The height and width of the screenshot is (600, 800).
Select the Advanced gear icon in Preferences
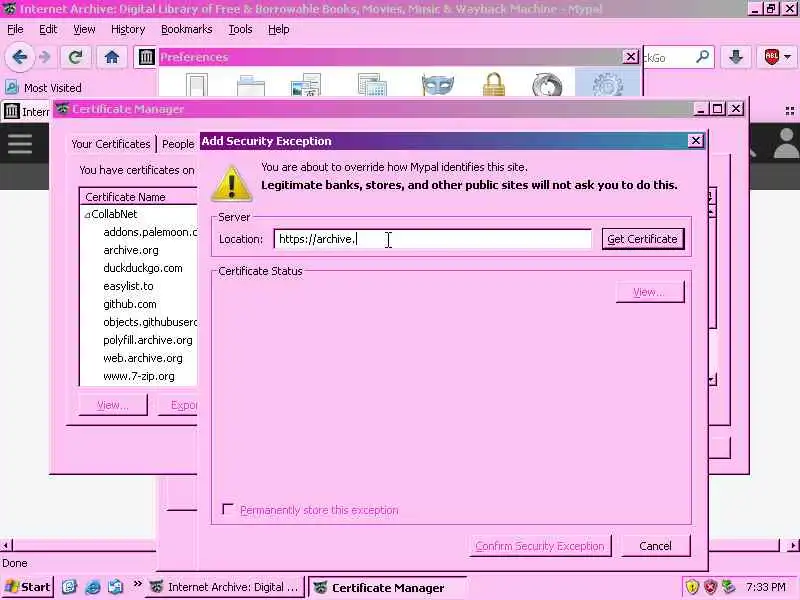click(608, 85)
